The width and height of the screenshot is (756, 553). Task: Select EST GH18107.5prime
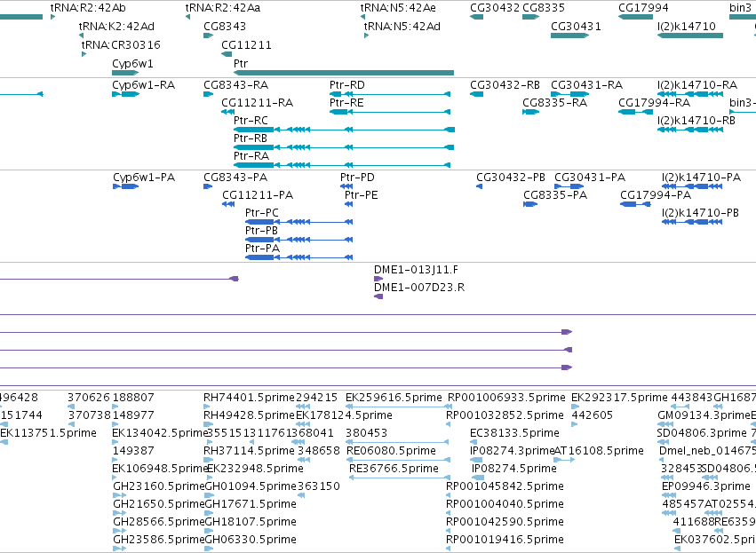click(251, 522)
